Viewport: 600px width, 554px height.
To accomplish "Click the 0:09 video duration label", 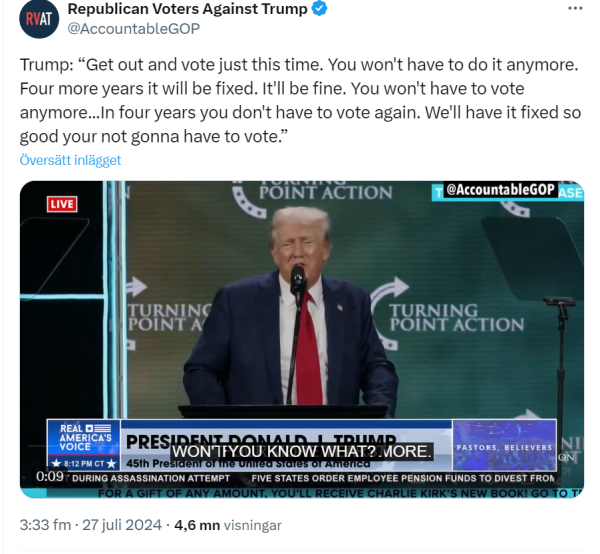I will [50, 476].
